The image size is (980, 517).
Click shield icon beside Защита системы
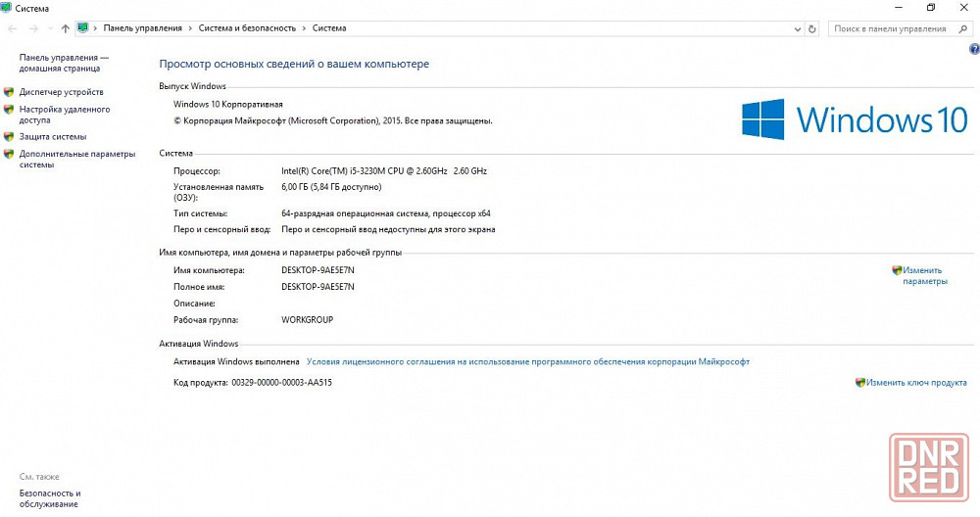[x=9, y=137]
